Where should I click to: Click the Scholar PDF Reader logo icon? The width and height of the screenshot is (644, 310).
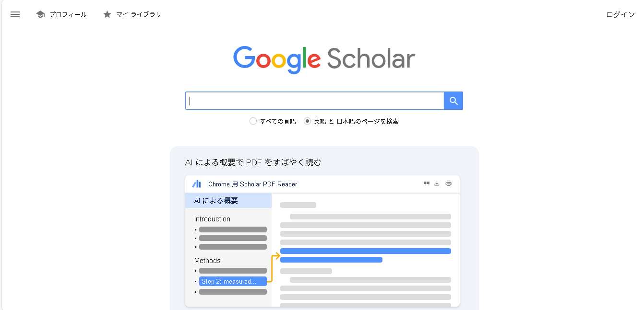(x=196, y=184)
